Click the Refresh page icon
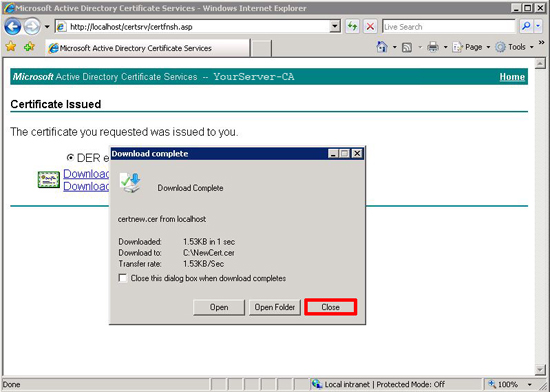 point(352,27)
